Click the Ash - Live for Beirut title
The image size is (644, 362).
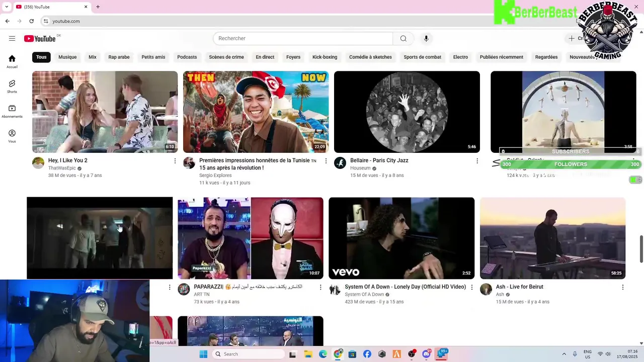[x=520, y=287]
